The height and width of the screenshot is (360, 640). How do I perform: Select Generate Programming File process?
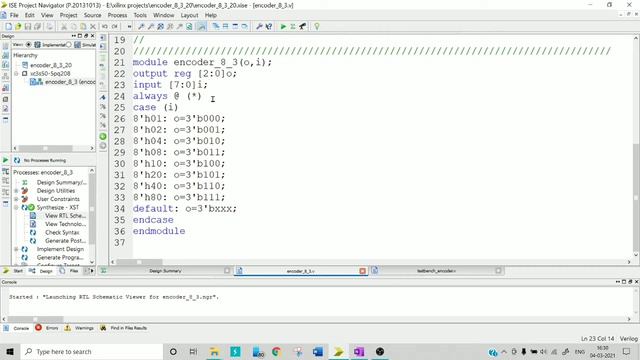point(60,258)
